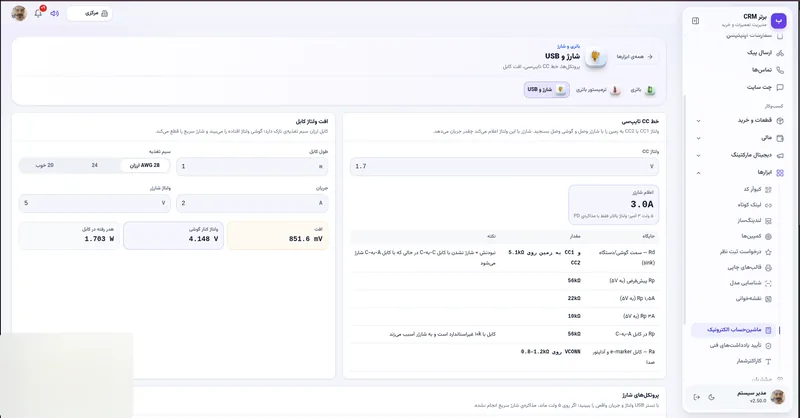The width and height of the screenshot is (800, 418).
Task: Open نقشه‌خوانی schematic reader tool
Action: pos(748,299)
